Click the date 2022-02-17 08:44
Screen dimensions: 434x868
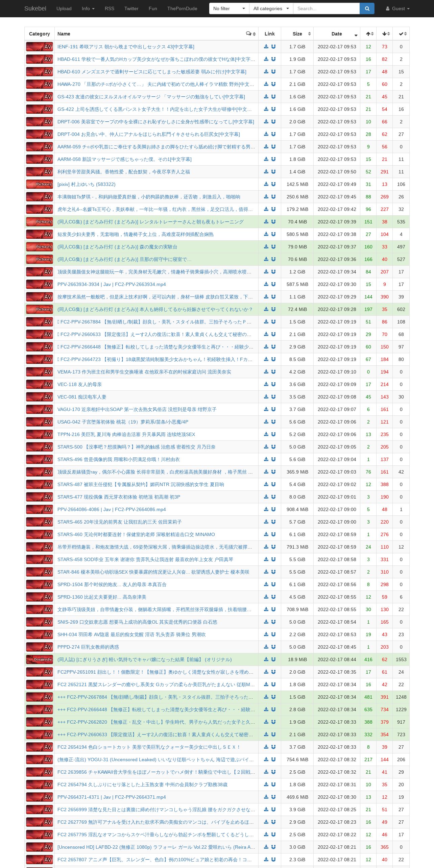point(337,659)
